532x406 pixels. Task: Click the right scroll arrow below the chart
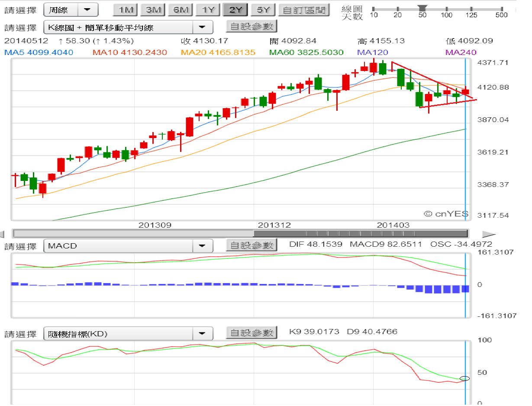[488, 234]
